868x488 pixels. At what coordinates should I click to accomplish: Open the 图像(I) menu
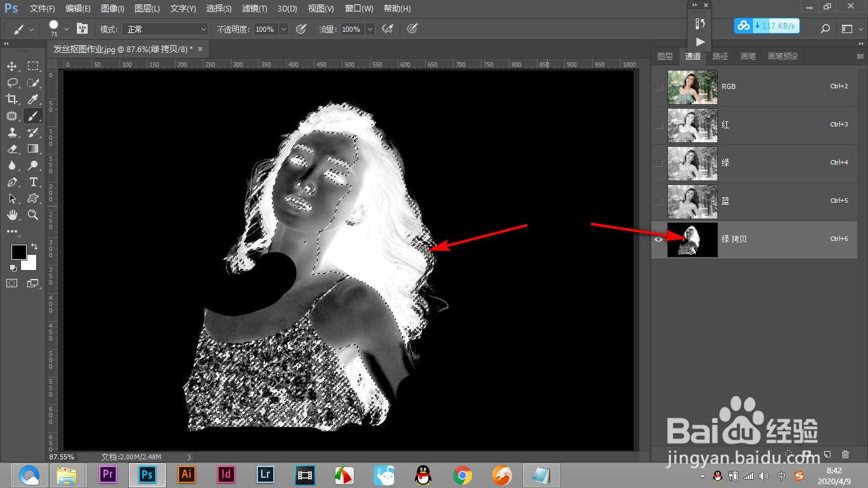click(112, 9)
